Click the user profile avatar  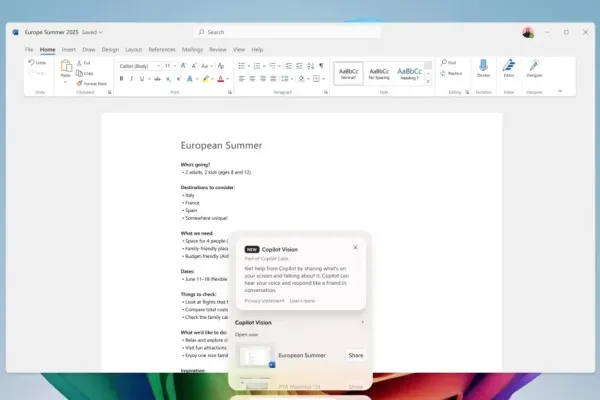point(528,32)
